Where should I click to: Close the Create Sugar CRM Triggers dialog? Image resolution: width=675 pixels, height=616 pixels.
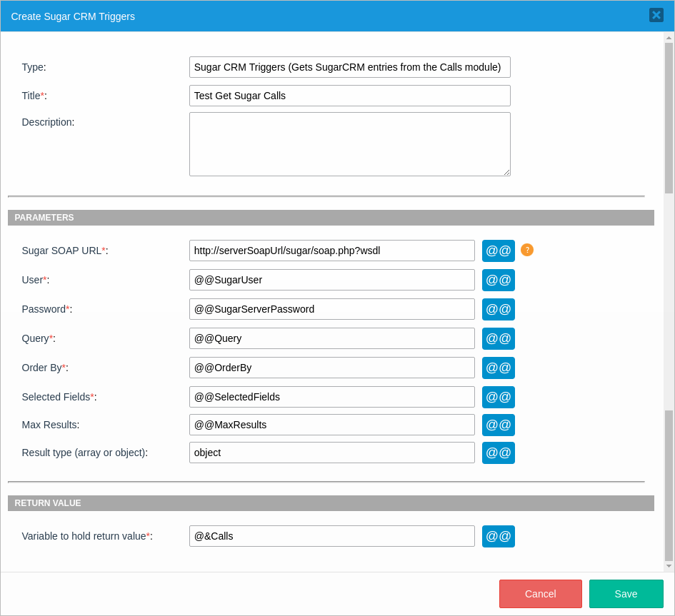click(x=656, y=15)
